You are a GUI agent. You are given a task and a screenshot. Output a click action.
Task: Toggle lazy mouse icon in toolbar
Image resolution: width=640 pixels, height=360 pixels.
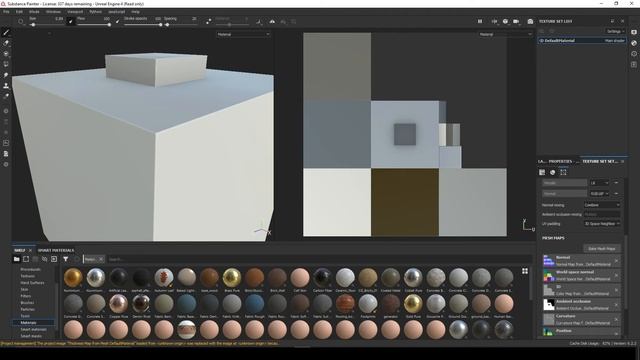(209, 21)
